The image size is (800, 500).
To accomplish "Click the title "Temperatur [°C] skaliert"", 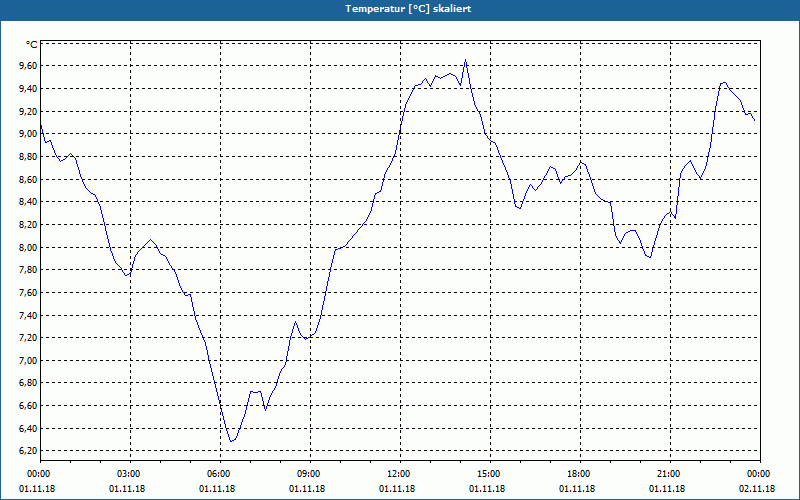I will tap(408, 9).
